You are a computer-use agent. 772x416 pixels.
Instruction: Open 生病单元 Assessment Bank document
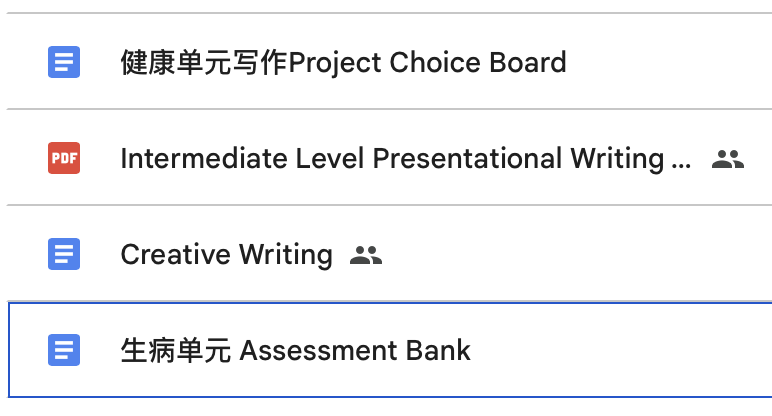click(x=295, y=350)
